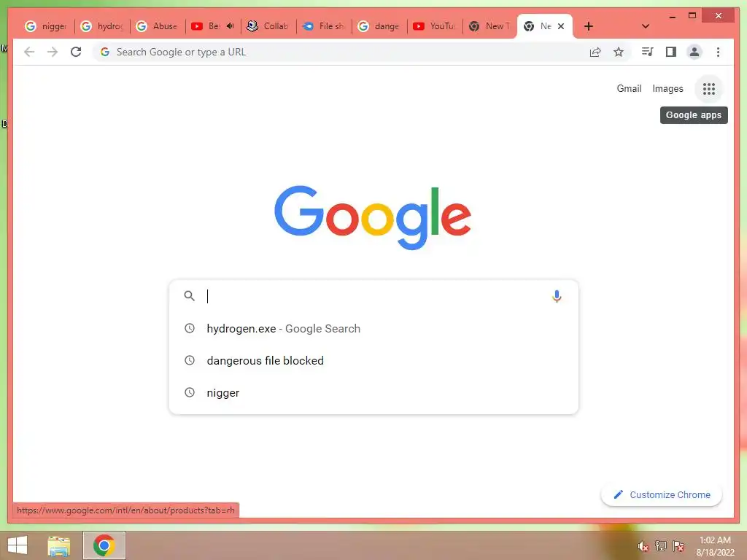Screen dimensions: 747x560
Task: Select the hydrogen.exe search suggestion
Action: pyautogui.click(x=374, y=329)
